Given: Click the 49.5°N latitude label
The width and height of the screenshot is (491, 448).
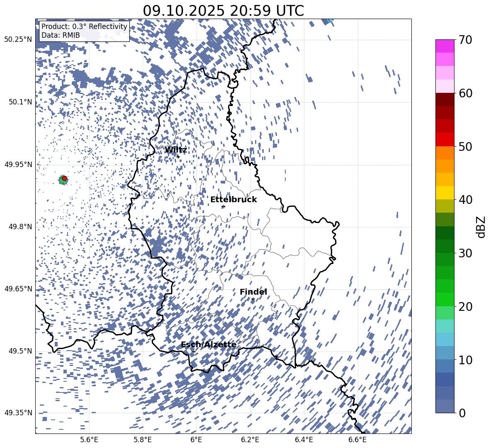Looking at the screenshot, I should click(20, 351).
